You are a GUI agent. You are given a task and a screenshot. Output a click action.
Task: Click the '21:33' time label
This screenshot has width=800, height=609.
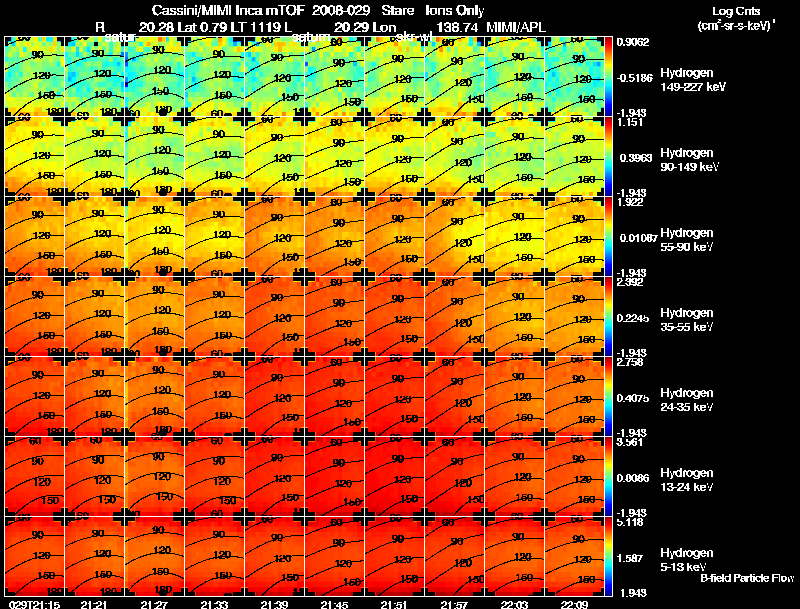click(214, 604)
